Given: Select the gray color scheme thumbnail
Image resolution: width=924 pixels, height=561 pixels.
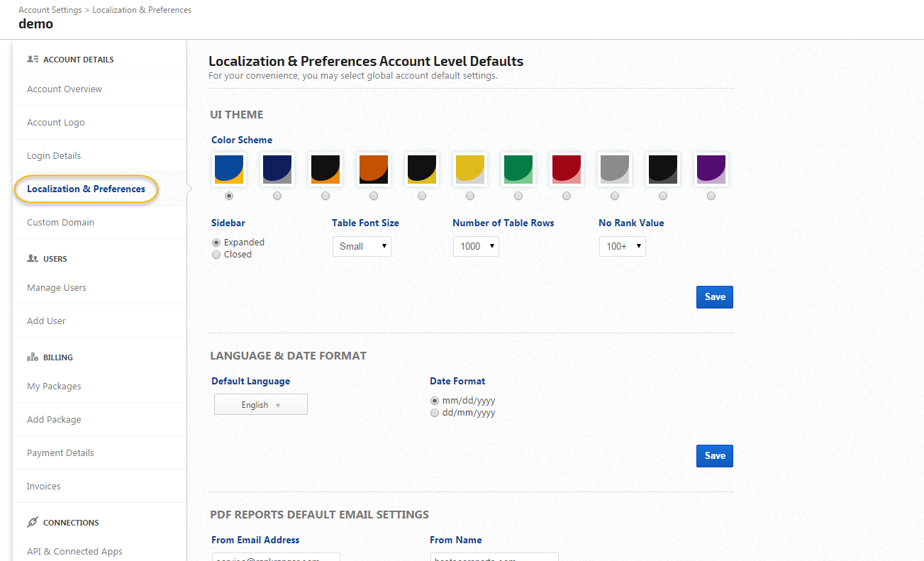Looking at the screenshot, I should (x=615, y=170).
